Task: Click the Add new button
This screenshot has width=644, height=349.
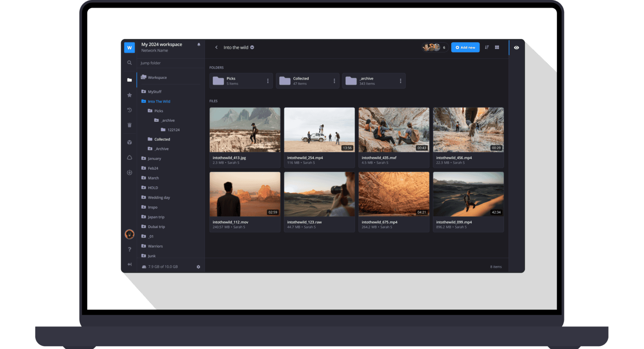Action: [x=465, y=47]
